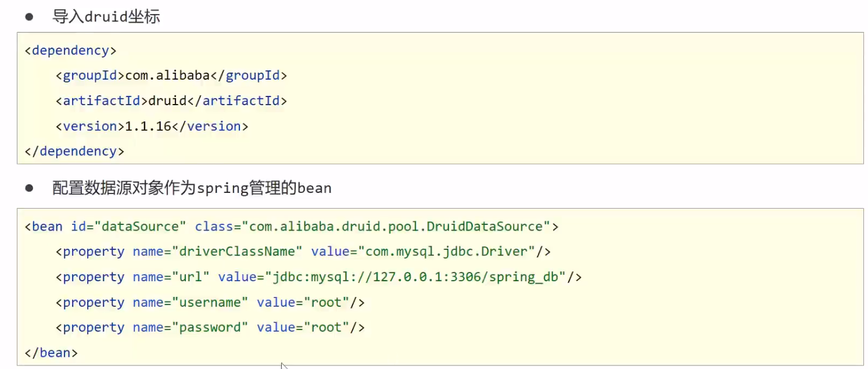Image resolution: width=868 pixels, height=369 pixels.
Task: Select the groupId value com.alibaba
Action: 171,76
